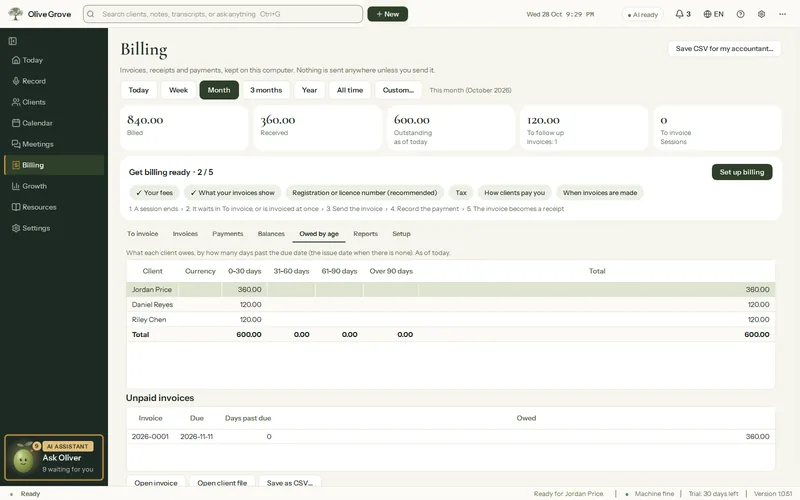
Task: Open How clients pay you step
Action: coord(515,193)
